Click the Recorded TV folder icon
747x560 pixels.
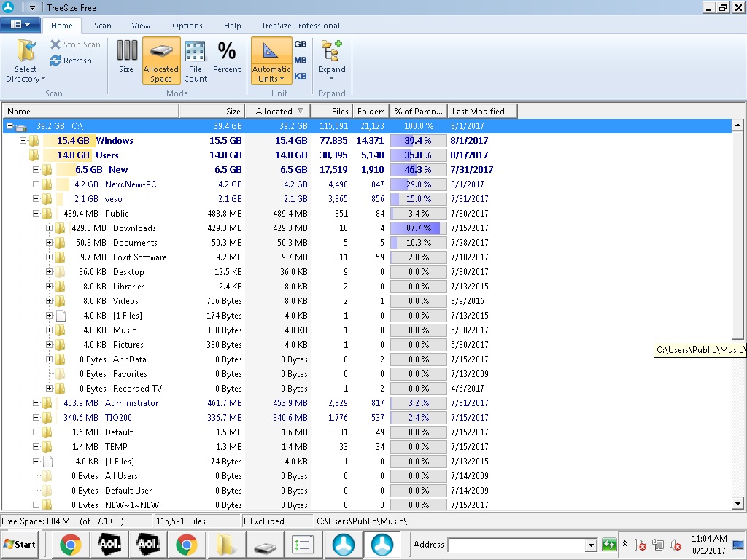[60, 388]
